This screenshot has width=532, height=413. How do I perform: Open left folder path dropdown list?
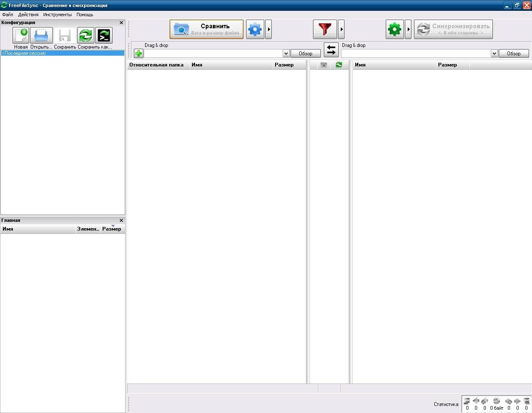tap(286, 54)
